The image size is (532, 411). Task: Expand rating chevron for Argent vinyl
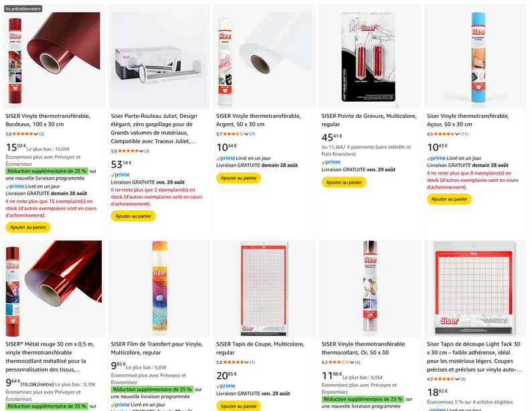click(x=247, y=134)
